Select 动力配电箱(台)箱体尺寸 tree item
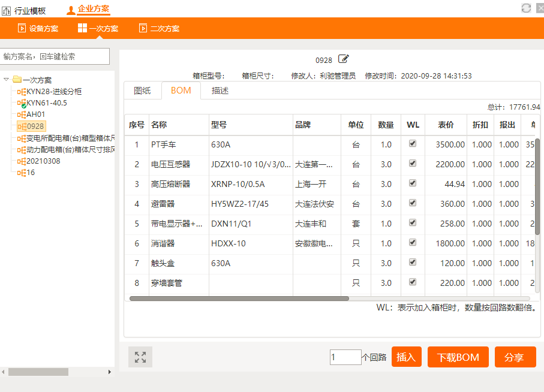Image resolution: width=544 pixels, height=392 pixels. (71, 150)
